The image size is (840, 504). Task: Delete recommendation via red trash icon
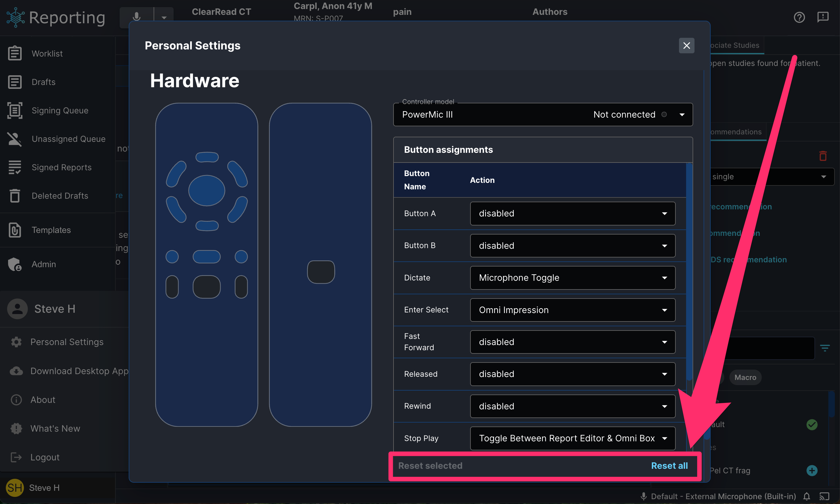point(823,156)
